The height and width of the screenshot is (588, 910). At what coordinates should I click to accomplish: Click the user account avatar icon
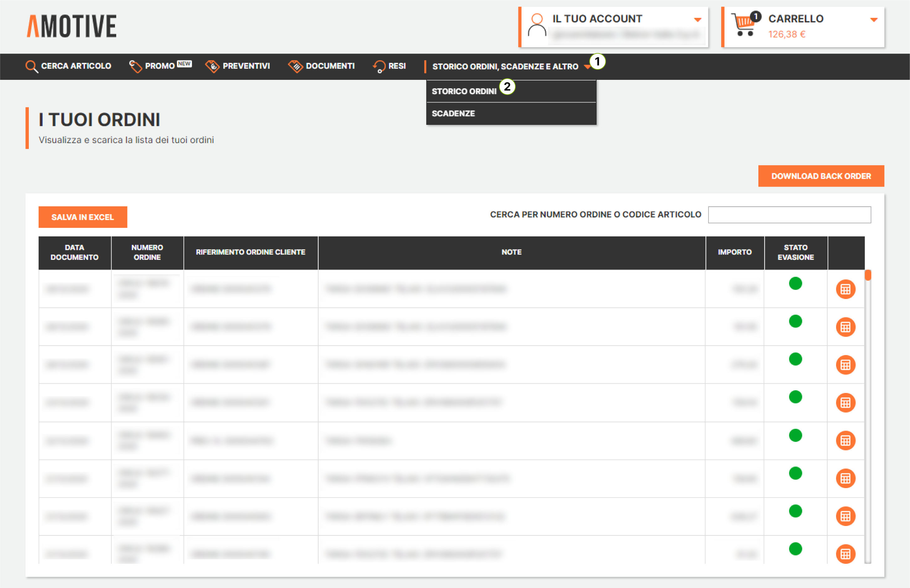[537, 25]
